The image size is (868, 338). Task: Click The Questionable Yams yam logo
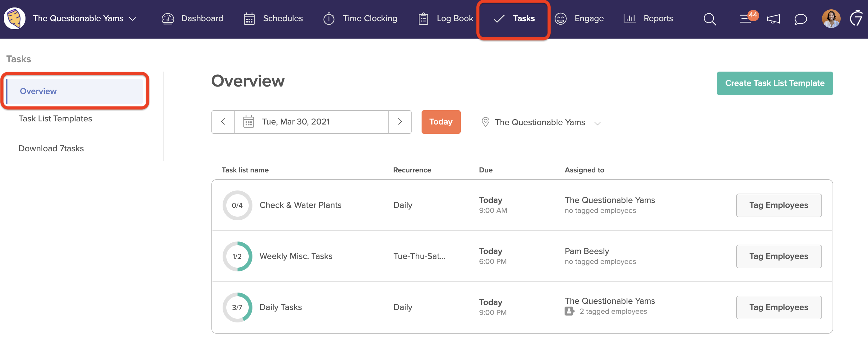point(15,18)
